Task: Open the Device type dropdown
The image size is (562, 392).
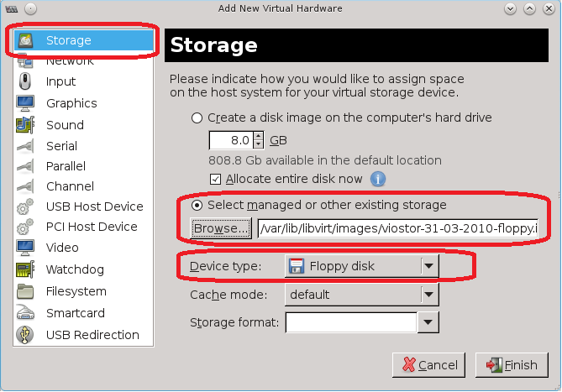Action: pyautogui.click(x=428, y=267)
